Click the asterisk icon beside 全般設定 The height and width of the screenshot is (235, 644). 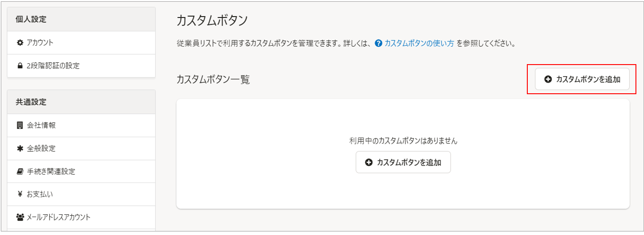pyautogui.click(x=20, y=148)
